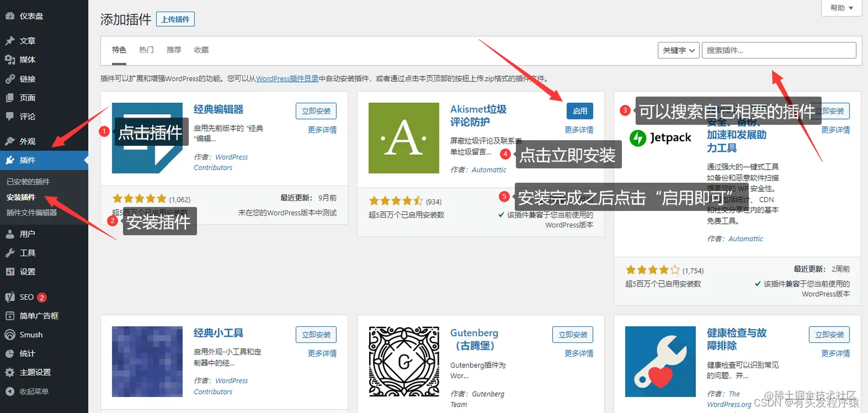Open 更多详情 for 健康检查与故障排除

835,353
